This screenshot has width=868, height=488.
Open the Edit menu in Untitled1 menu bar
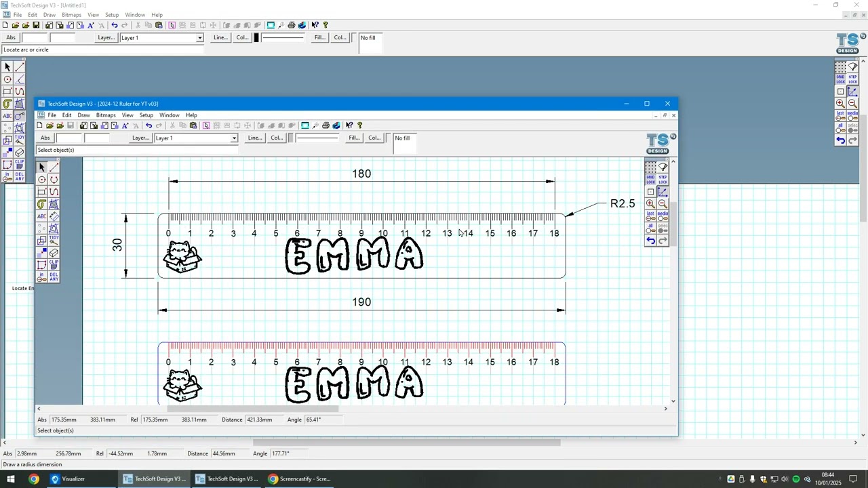coord(33,15)
